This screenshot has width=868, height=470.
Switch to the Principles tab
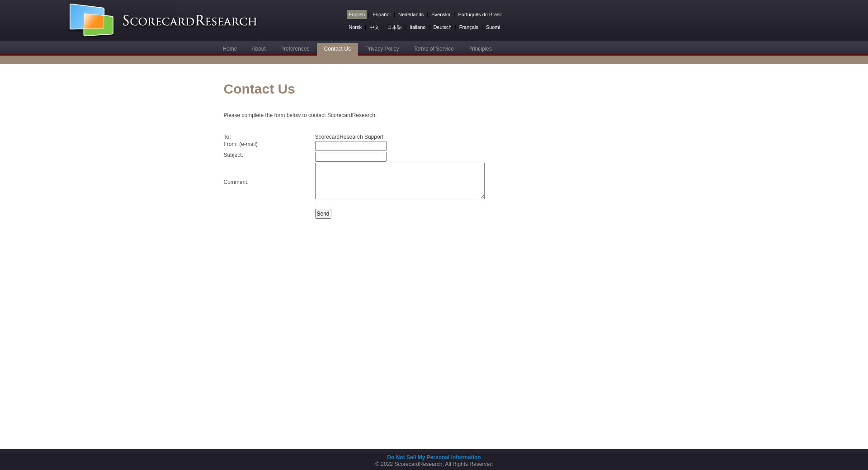[480, 49]
